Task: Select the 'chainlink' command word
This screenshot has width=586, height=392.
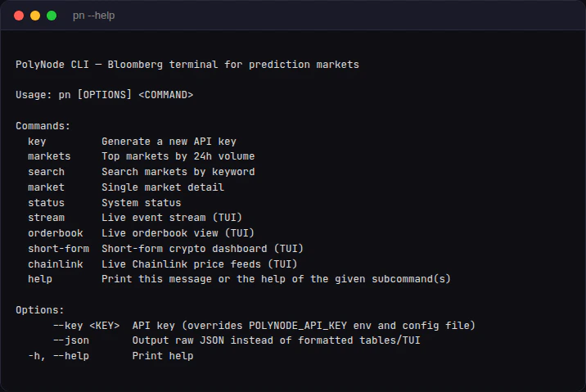Action: (55, 264)
